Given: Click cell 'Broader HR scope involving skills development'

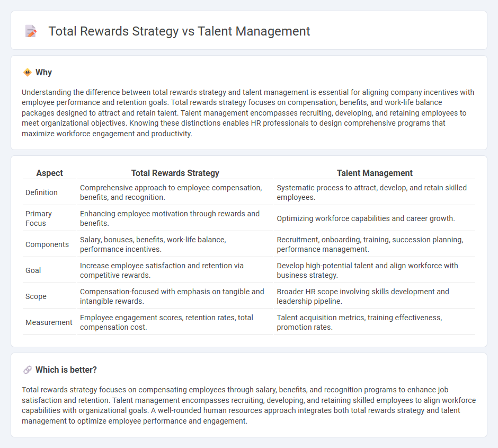Looking at the screenshot, I should (375, 296).
